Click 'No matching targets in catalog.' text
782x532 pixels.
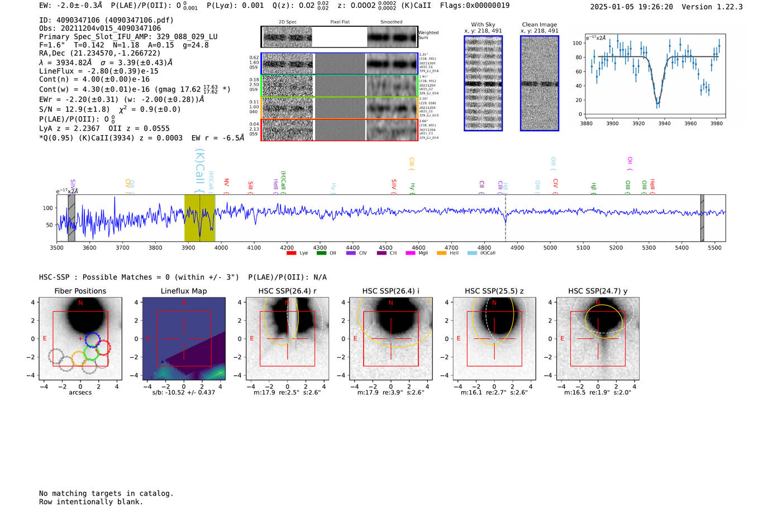point(106,493)
